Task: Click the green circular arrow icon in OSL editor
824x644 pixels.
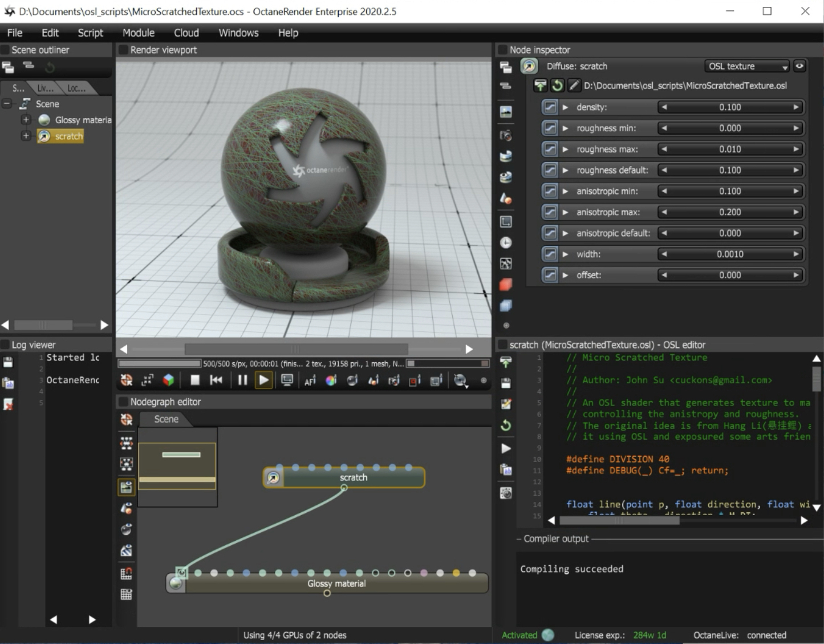Action: 506,426
